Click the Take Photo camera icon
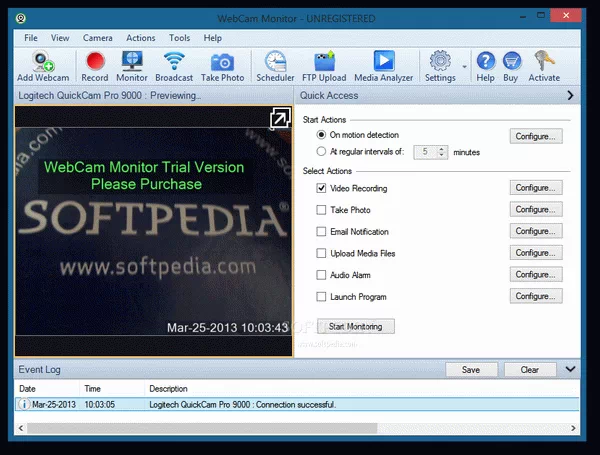 click(x=222, y=62)
